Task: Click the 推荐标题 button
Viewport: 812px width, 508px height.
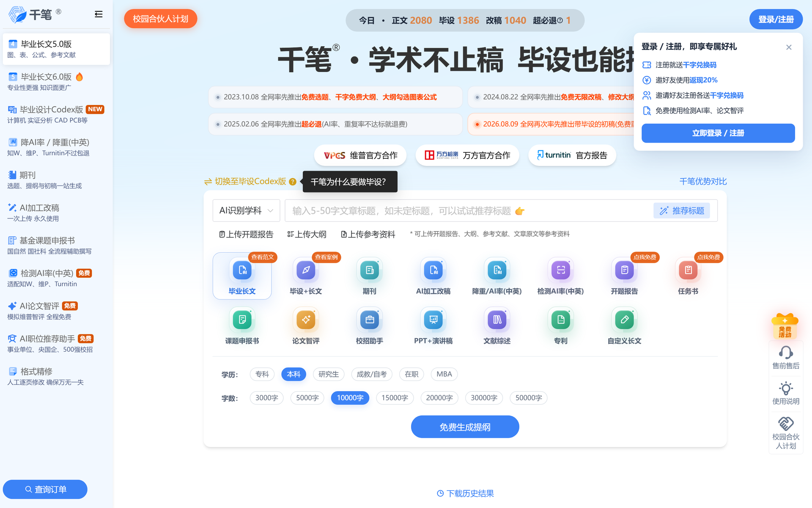Action: click(682, 210)
